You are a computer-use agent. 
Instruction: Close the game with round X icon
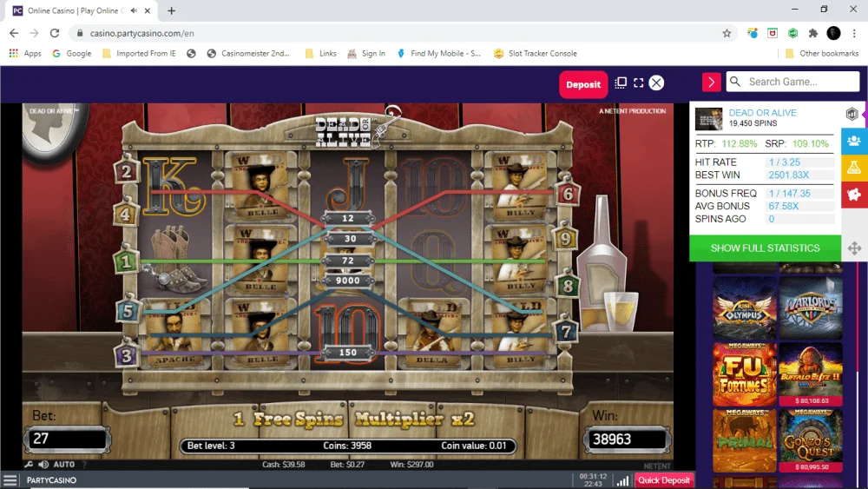click(x=656, y=83)
